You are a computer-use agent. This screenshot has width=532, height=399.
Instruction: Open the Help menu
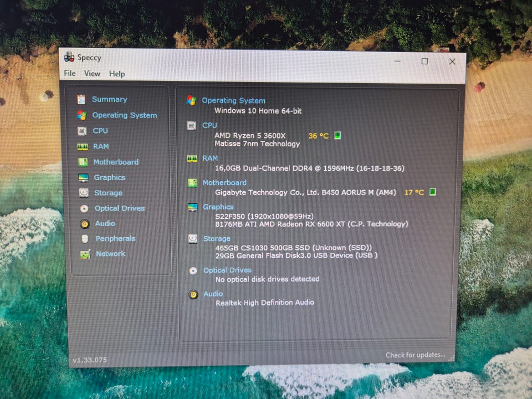117,74
